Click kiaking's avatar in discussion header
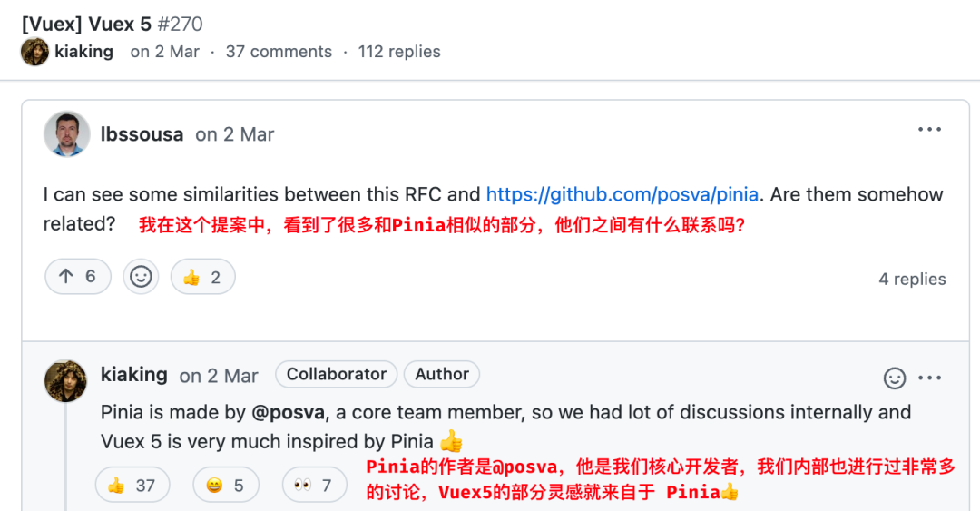The width and height of the screenshot is (980, 511). (x=34, y=52)
